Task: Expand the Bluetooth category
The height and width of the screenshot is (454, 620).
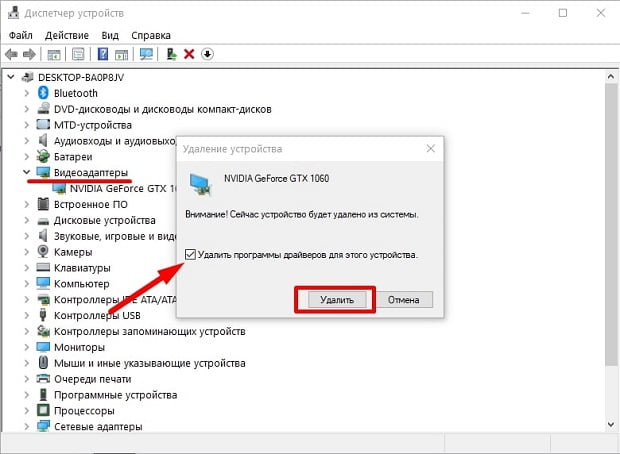Action: click(26, 93)
